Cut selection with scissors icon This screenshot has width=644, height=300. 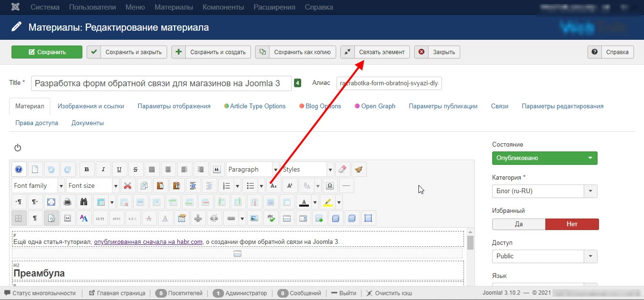(x=127, y=185)
